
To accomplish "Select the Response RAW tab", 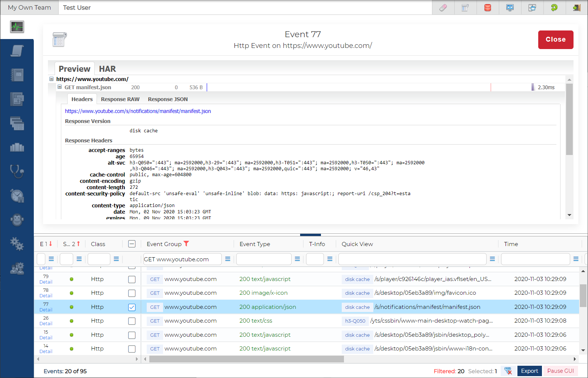I will pos(120,99).
